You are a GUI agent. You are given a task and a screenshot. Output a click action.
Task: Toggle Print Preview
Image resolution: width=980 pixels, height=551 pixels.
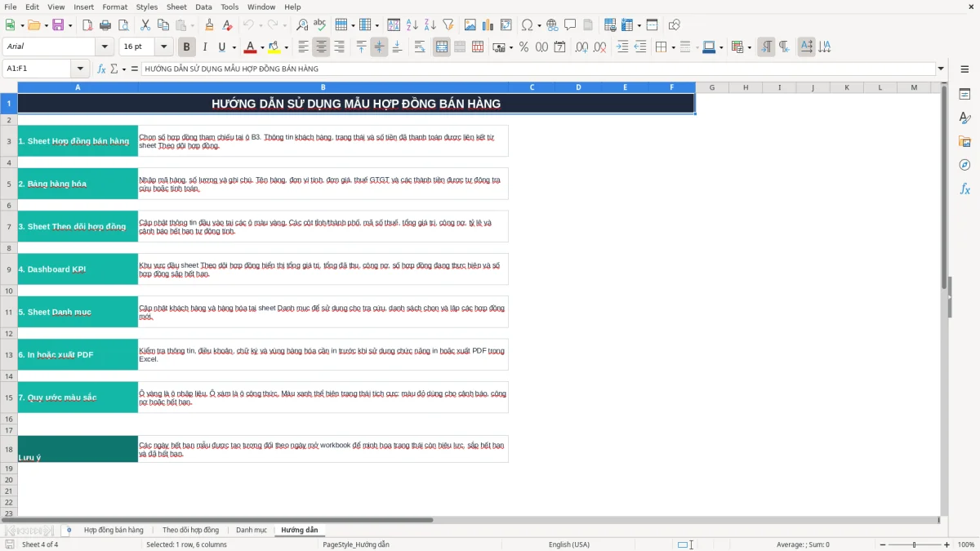123,25
